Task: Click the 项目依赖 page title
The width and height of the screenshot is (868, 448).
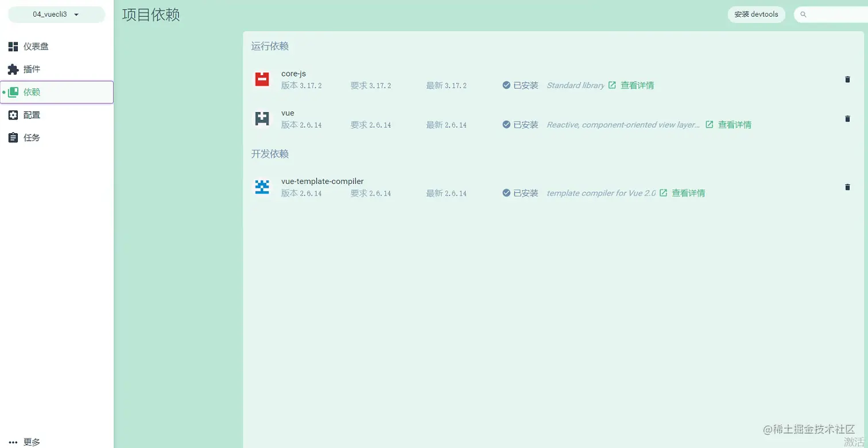Action: point(151,15)
